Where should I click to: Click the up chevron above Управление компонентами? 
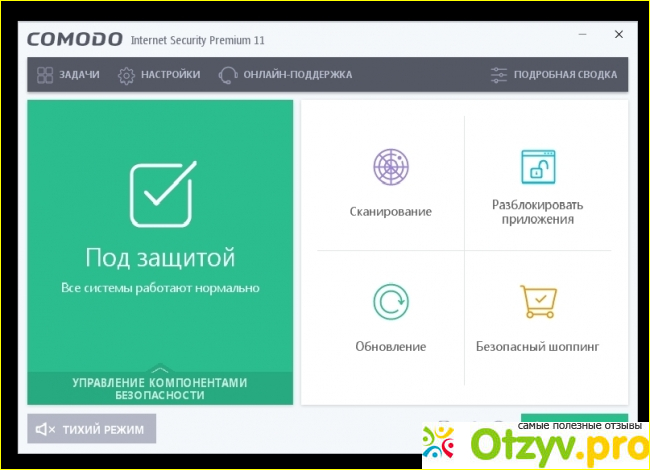[x=160, y=370]
